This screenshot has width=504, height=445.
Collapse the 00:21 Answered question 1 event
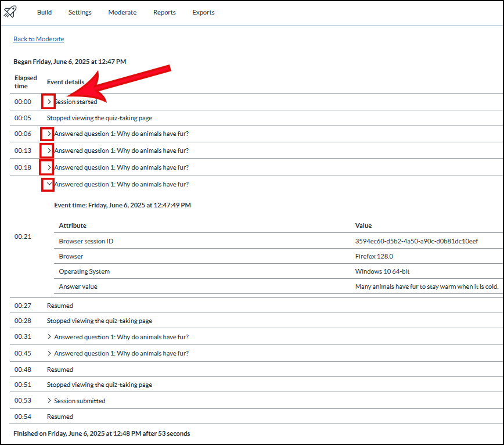tap(49, 184)
